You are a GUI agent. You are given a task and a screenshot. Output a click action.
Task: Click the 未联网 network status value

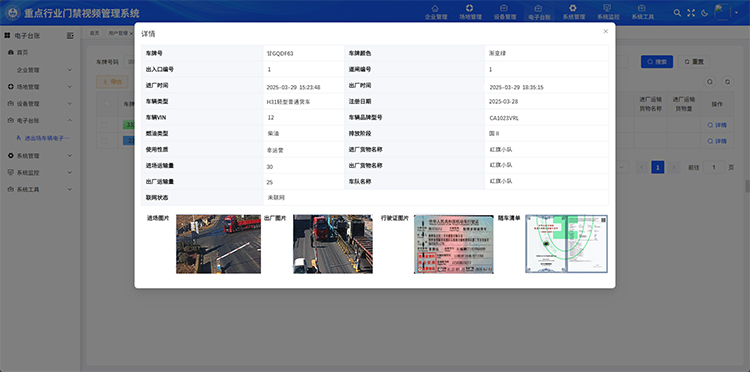tap(276, 197)
